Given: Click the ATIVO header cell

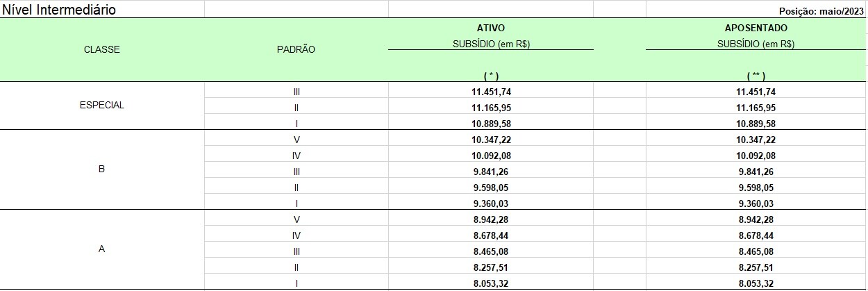Looking at the screenshot, I should point(491,28).
